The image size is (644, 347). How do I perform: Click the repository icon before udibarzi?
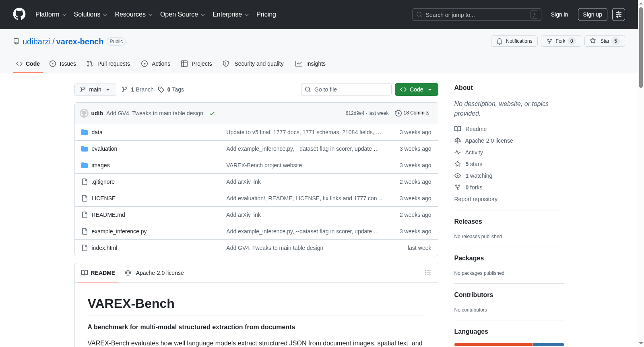pyautogui.click(x=16, y=42)
